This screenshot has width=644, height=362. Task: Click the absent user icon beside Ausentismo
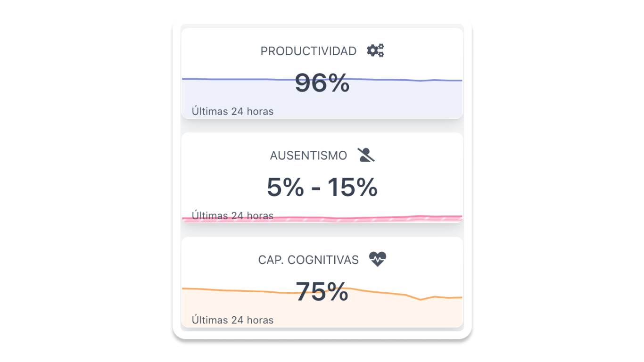(x=366, y=155)
